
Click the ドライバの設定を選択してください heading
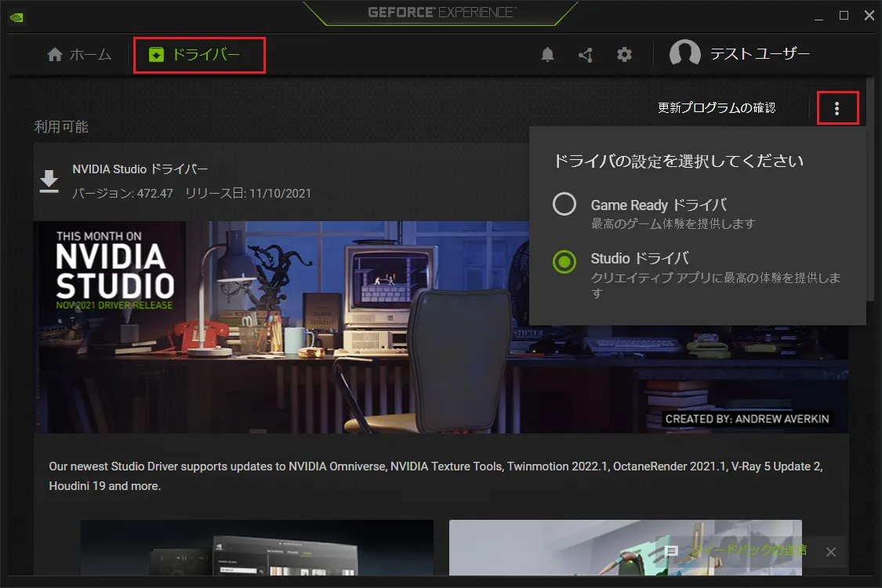click(x=678, y=161)
